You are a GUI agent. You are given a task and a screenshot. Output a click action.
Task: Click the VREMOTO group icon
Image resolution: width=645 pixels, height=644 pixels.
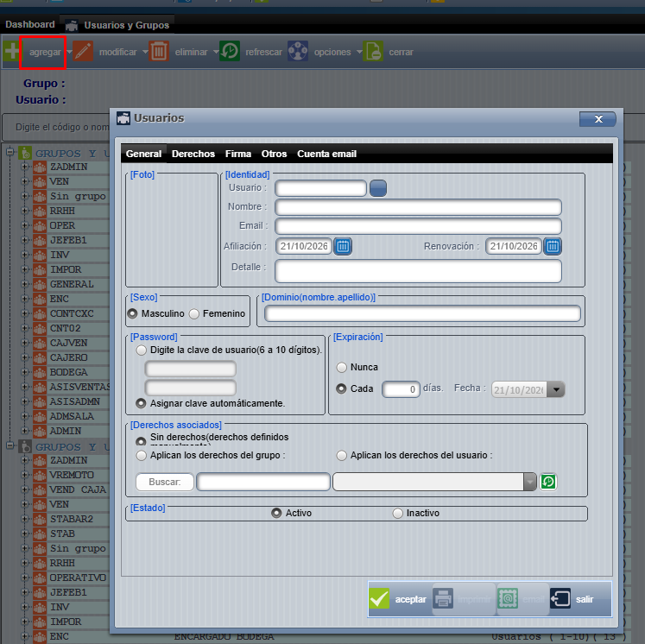40,475
